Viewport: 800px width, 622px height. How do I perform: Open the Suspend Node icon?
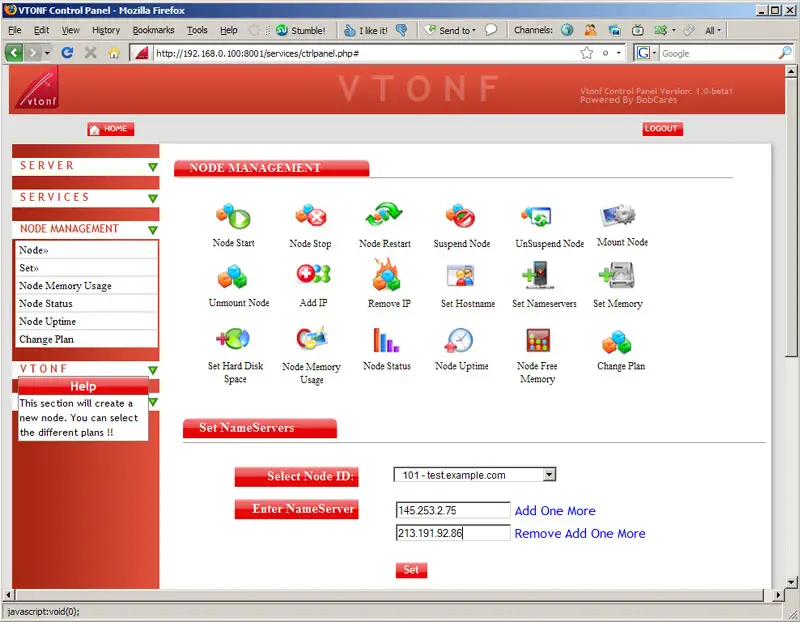pos(461,216)
